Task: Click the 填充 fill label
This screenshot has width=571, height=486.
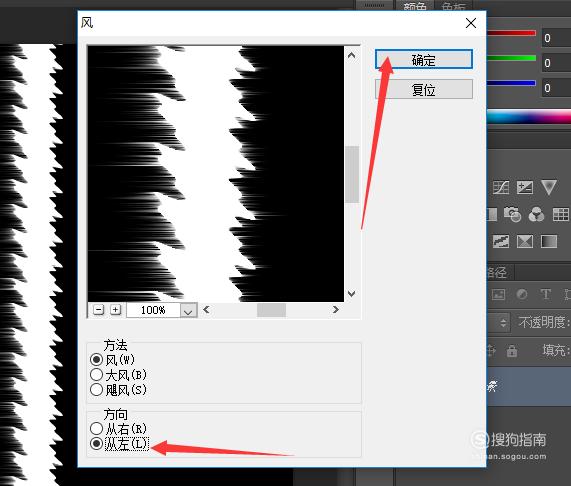Action: 556,350
